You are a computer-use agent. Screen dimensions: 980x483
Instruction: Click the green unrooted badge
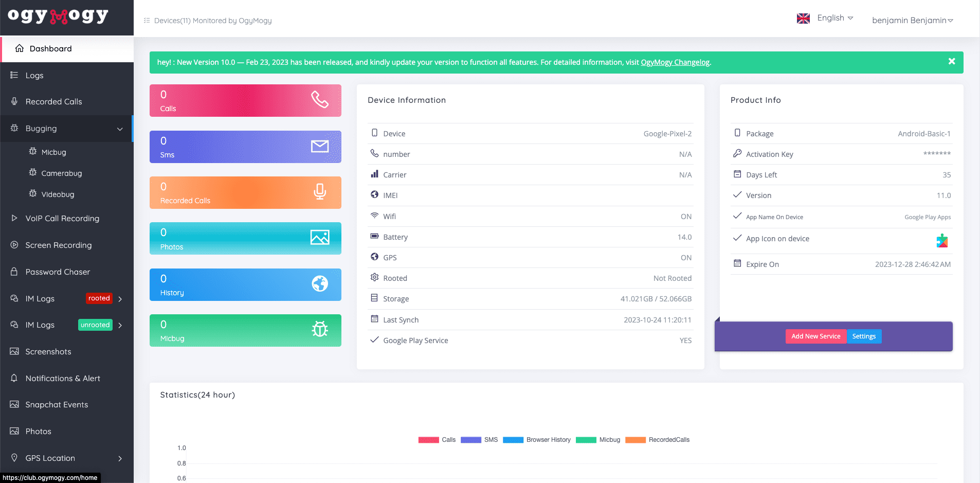tap(95, 325)
